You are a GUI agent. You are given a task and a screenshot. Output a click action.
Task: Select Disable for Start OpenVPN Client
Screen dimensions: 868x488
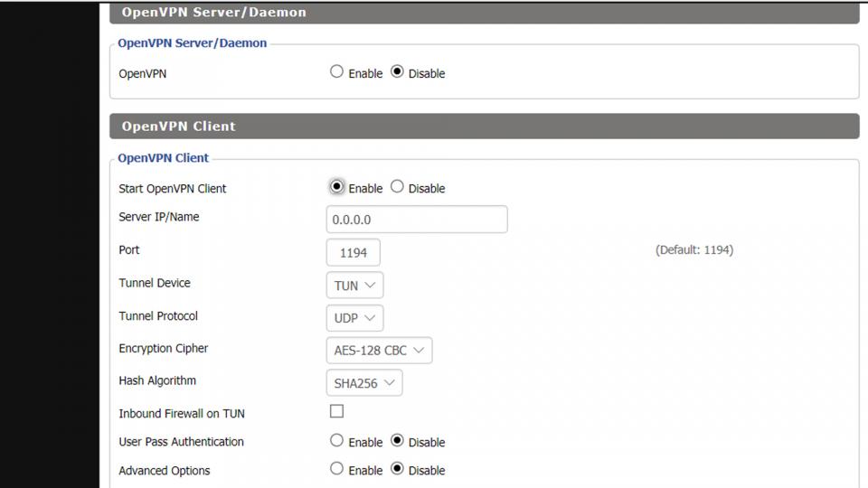tap(397, 187)
